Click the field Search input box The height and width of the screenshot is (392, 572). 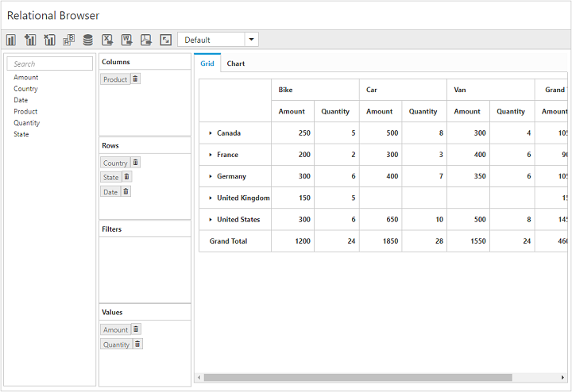click(52, 63)
